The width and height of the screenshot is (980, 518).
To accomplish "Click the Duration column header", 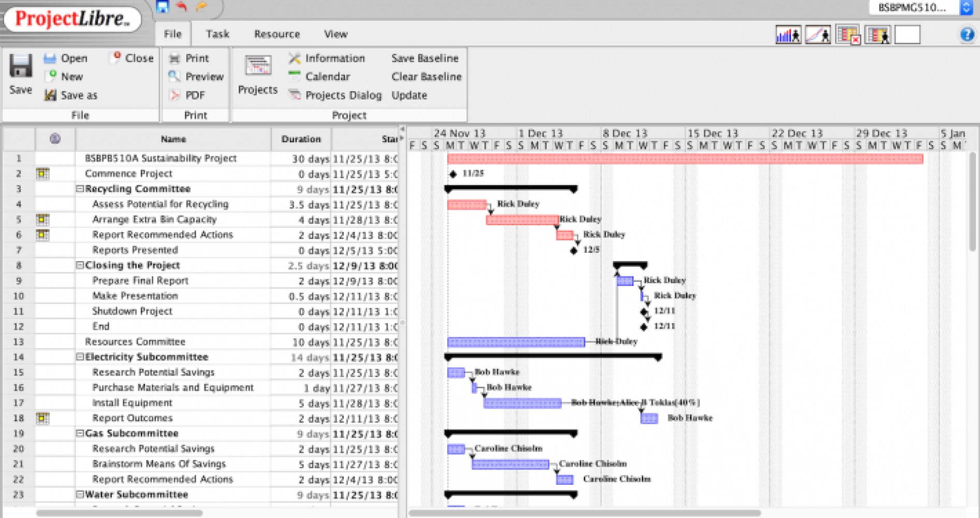I will (301, 139).
